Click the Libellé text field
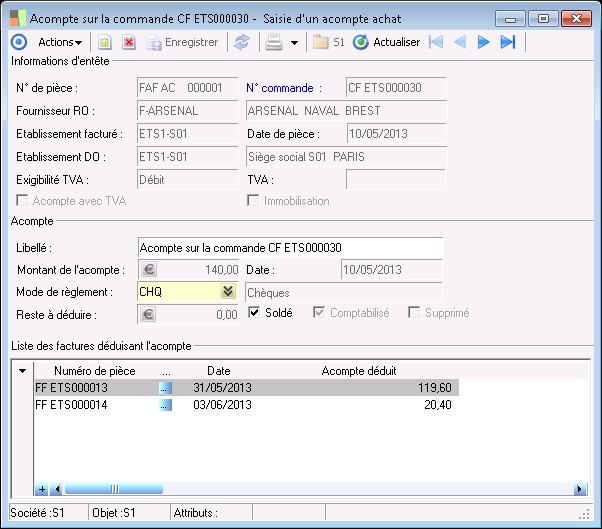602x529 pixels. pyautogui.click(x=289, y=248)
